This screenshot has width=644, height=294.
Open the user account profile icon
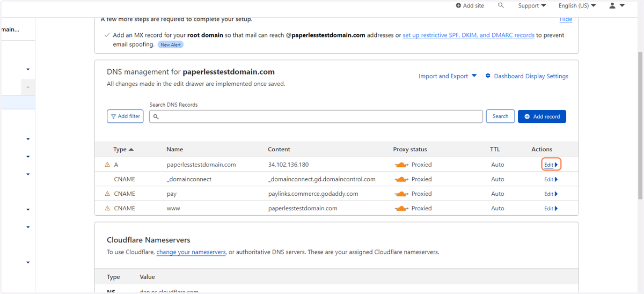pyautogui.click(x=612, y=5)
